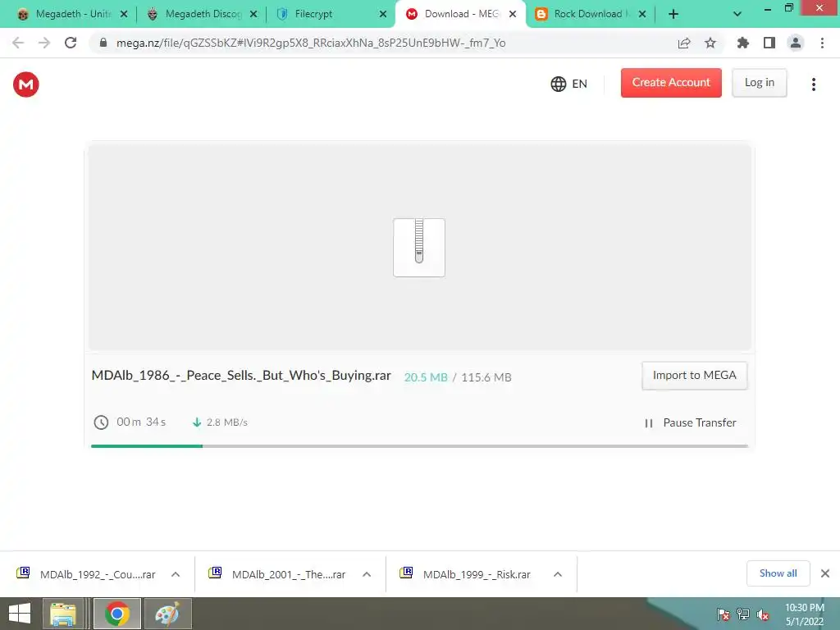Click the network tray icon
This screenshot has width=840, height=630.
coord(743,614)
